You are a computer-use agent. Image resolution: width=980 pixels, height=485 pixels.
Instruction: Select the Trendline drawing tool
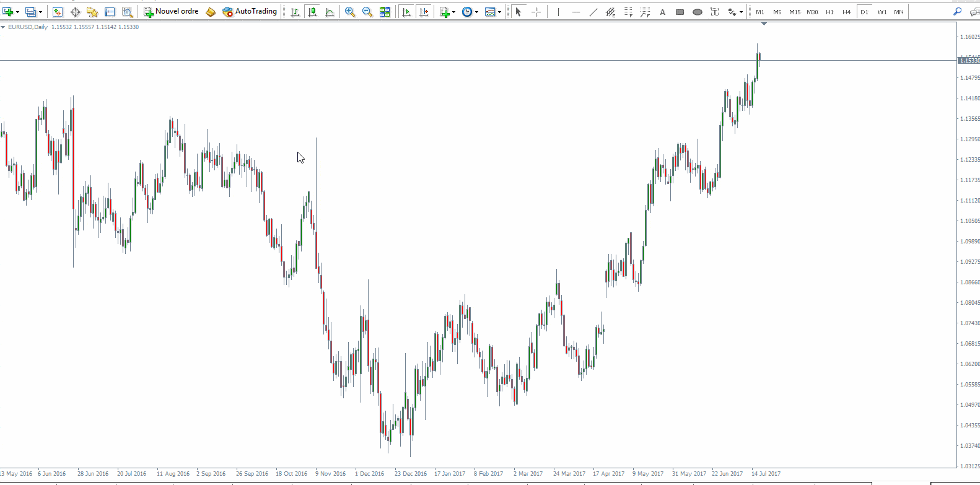pyautogui.click(x=593, y=12)
